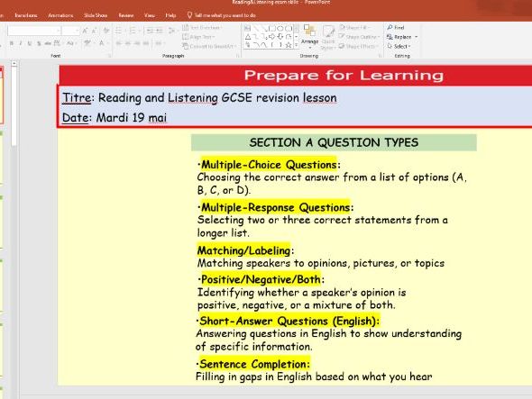Toggle Underline formatting

pos(30,43)
